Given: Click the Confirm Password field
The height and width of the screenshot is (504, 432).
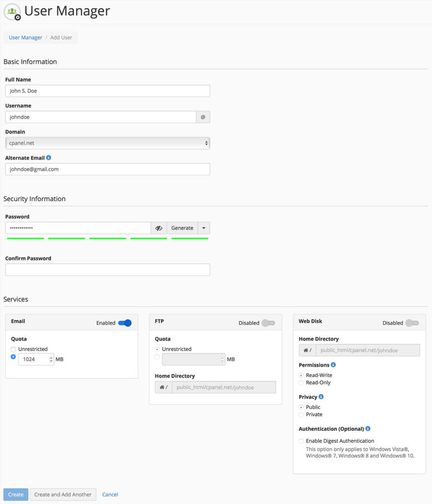Looking at the screenshot, I should point(107,270).
